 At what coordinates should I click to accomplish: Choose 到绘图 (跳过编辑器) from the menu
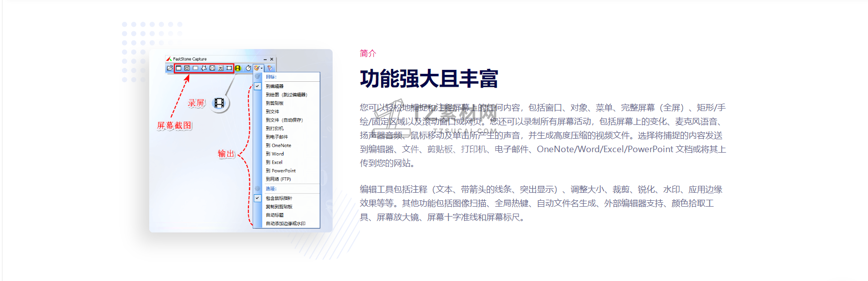coord(287,95)
